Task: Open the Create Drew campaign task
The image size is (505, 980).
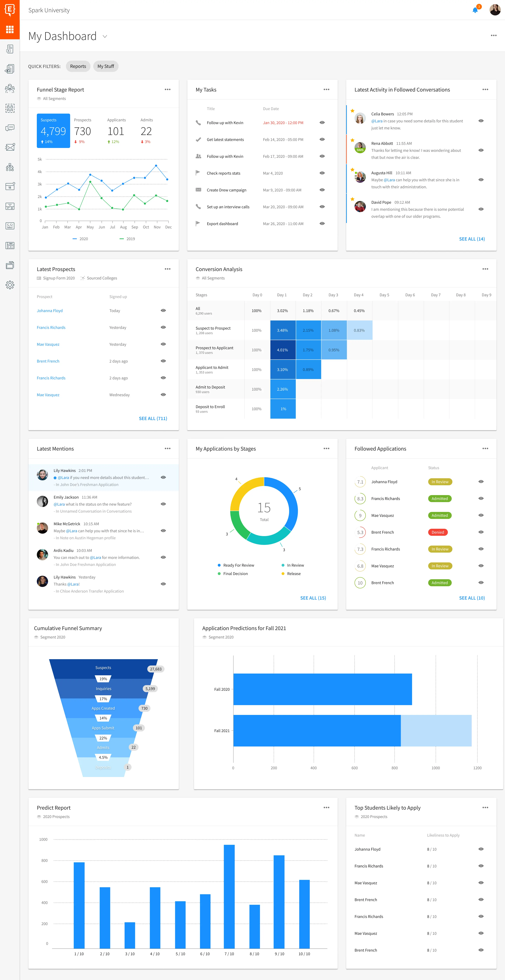Action: tap(226, 190)
